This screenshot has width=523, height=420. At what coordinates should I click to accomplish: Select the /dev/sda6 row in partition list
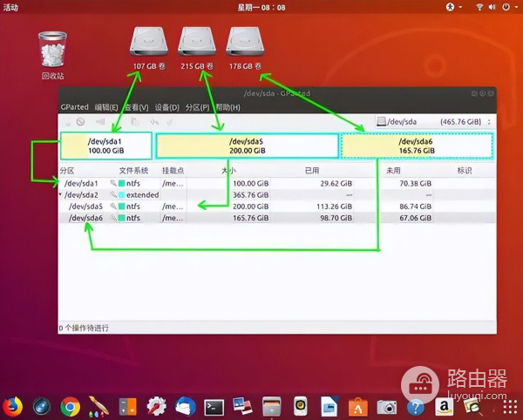(x=85, y=218)
